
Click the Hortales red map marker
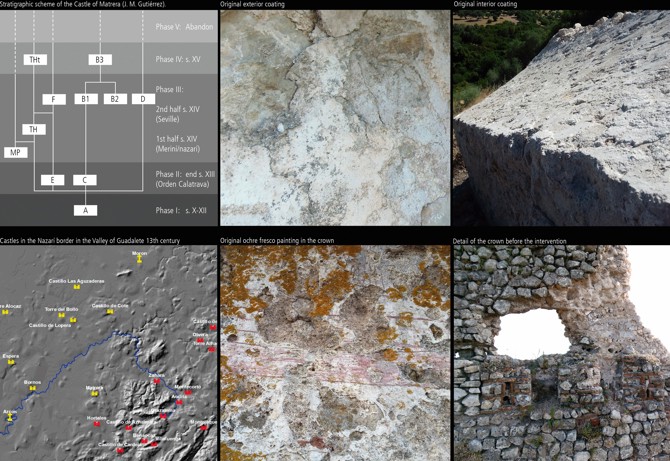pyautogui.click(x=97, y=423)
